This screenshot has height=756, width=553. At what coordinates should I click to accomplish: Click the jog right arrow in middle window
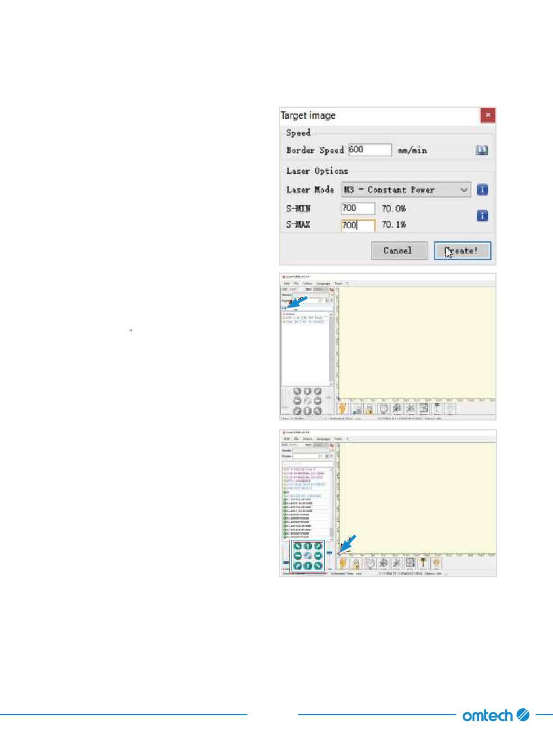317,401
